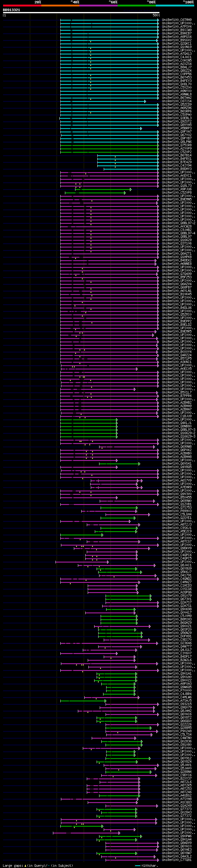
Task: Click the UniRef100_B6SRP6 label
Action: click(177, 111)
